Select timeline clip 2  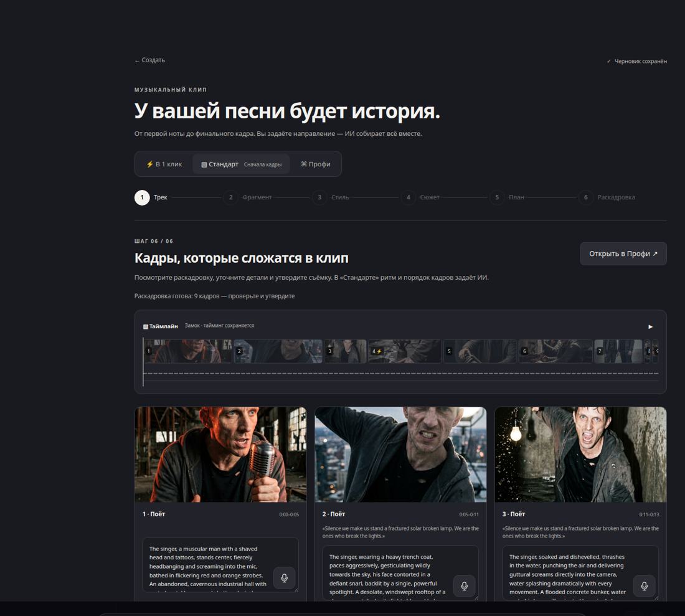pos(278,351)
